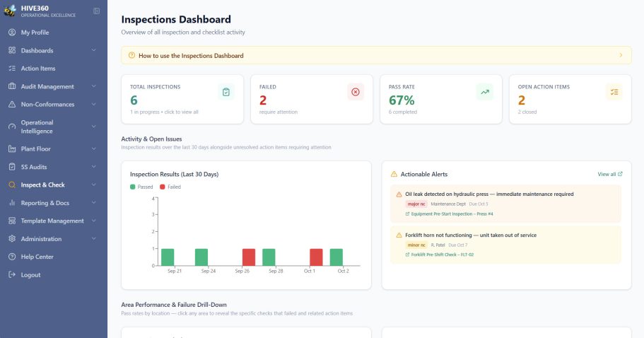Viewport: 644px width, 338px height.
Task: Open the Failed inspections card
Action: pyautogui.click(x=312, y=99)
